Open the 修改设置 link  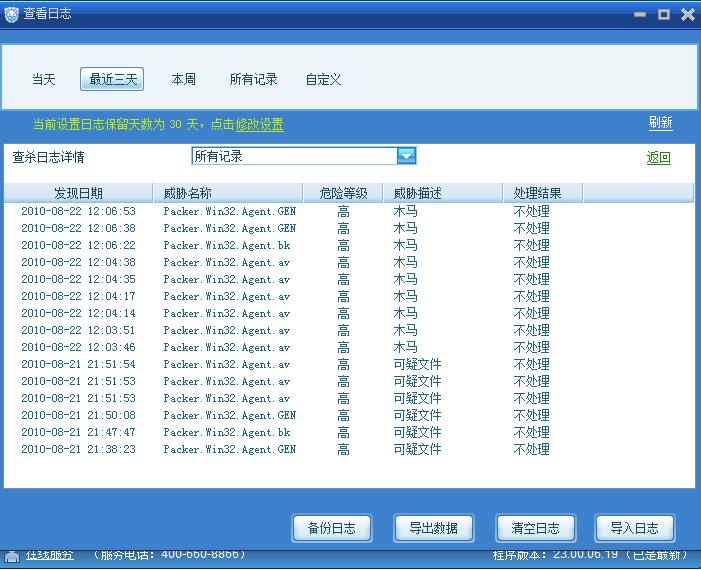(259, 125)
